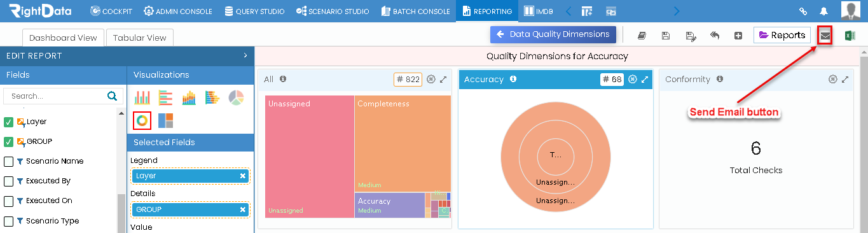Click the Send Email envelope icon
868x233 pixels.
click(x=825, y=36)
